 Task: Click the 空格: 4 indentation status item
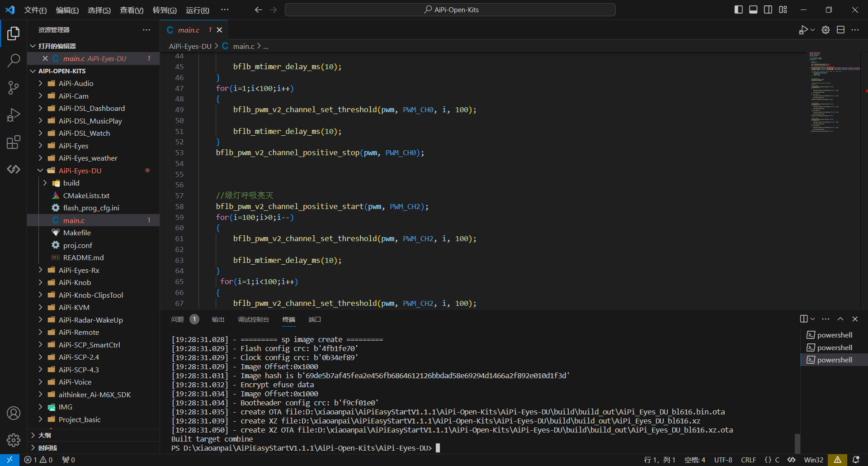pos(694,460)
